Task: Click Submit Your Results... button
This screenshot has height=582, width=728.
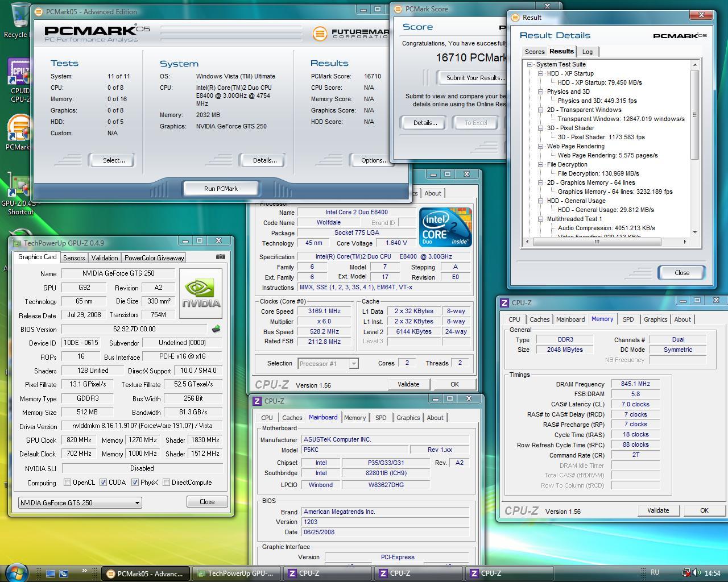Action: point(473,78)
